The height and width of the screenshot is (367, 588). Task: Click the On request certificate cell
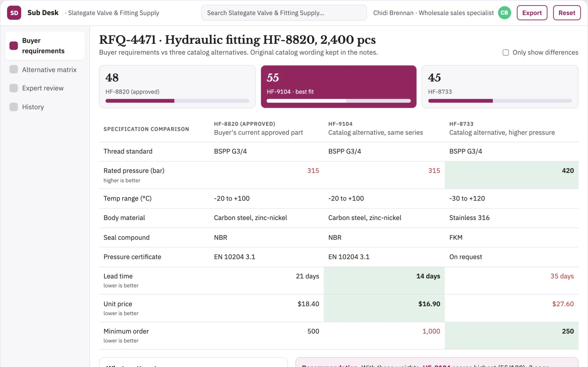click(x=512, y=257)
